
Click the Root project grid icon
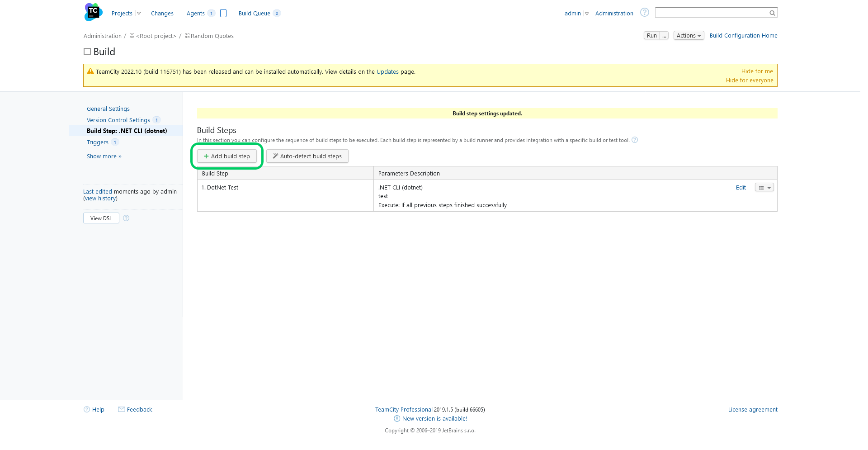tap(132, 36)
